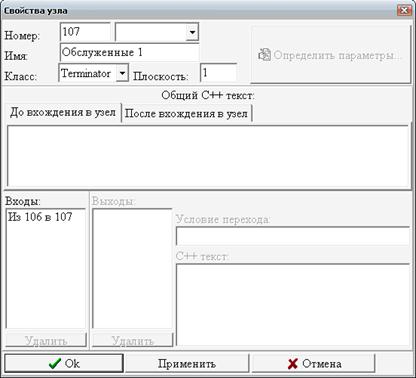The width and height of the screenshot is (416, 378).
Task: Click the red X icon on Отмена
Action: point(292,364)
